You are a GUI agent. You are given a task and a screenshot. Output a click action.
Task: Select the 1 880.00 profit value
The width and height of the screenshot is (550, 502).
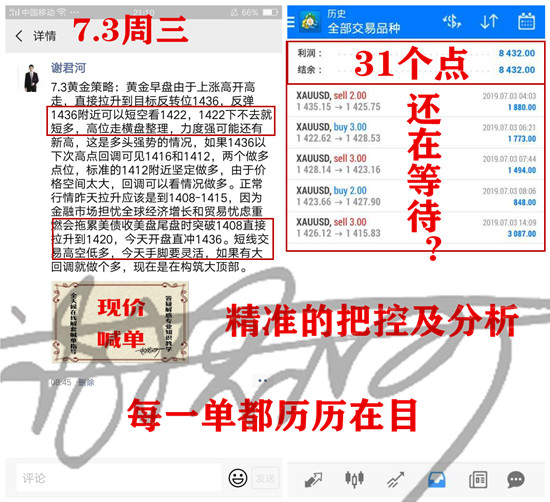tap(522, 107)
